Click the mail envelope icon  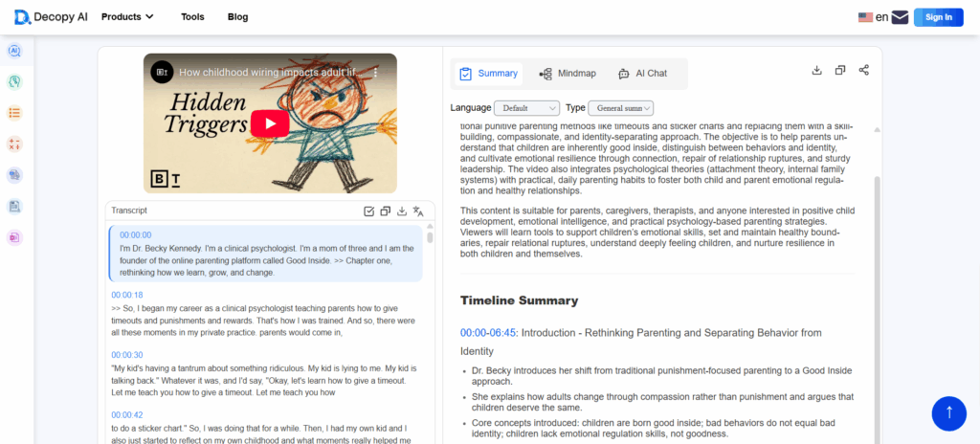coord(900,17)
